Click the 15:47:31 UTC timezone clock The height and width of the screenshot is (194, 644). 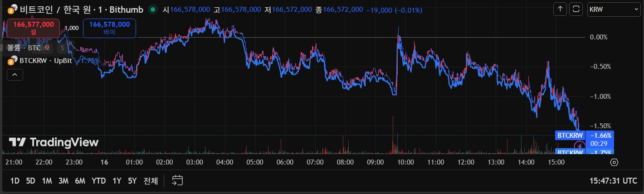coord(613,180)
